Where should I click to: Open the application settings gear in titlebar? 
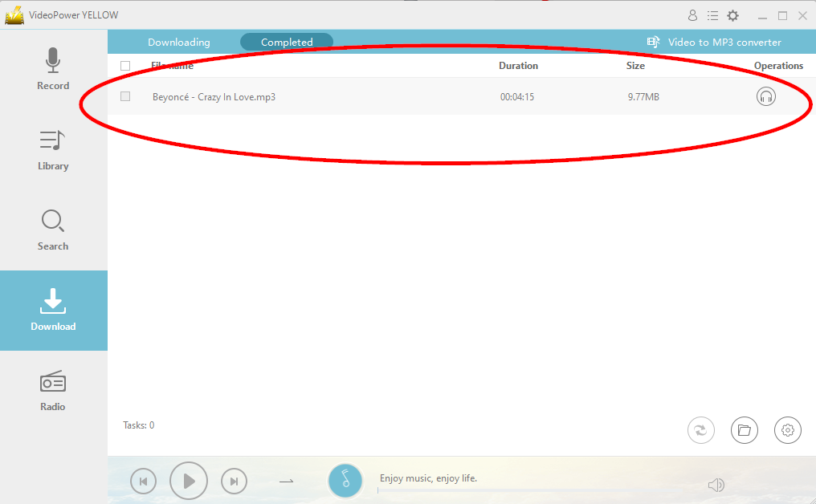(x=732, y=14)
